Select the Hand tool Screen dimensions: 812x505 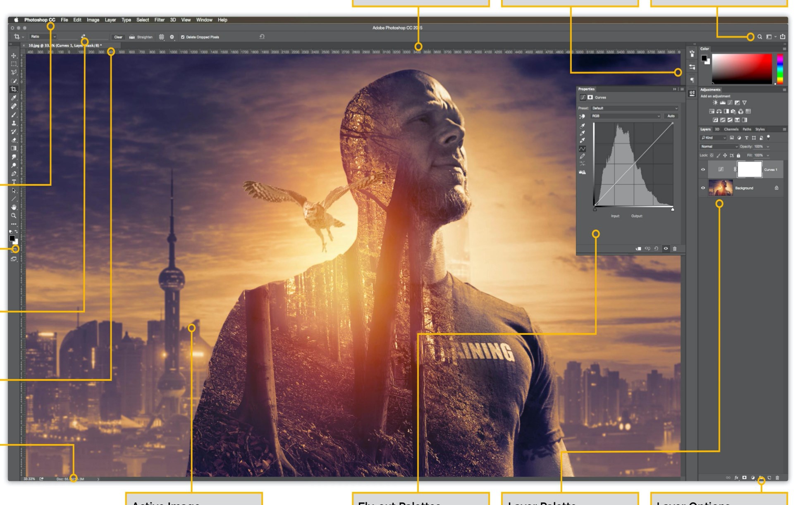(14, 207)
